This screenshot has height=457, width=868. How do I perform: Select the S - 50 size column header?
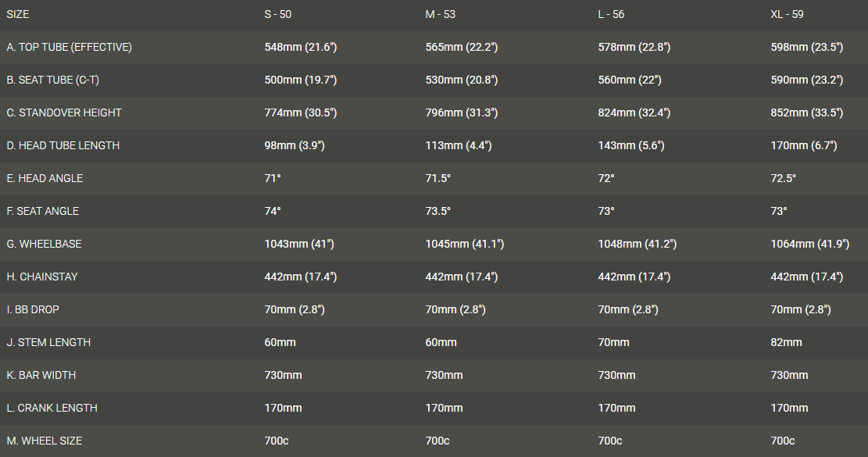pyautogui.click(x=280, y=14)
